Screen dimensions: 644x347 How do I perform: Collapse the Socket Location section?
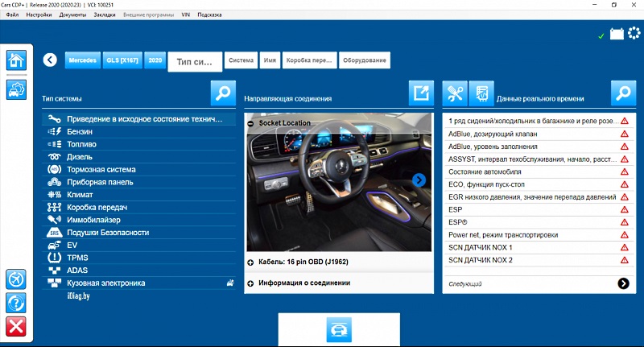tap(251, 123)
